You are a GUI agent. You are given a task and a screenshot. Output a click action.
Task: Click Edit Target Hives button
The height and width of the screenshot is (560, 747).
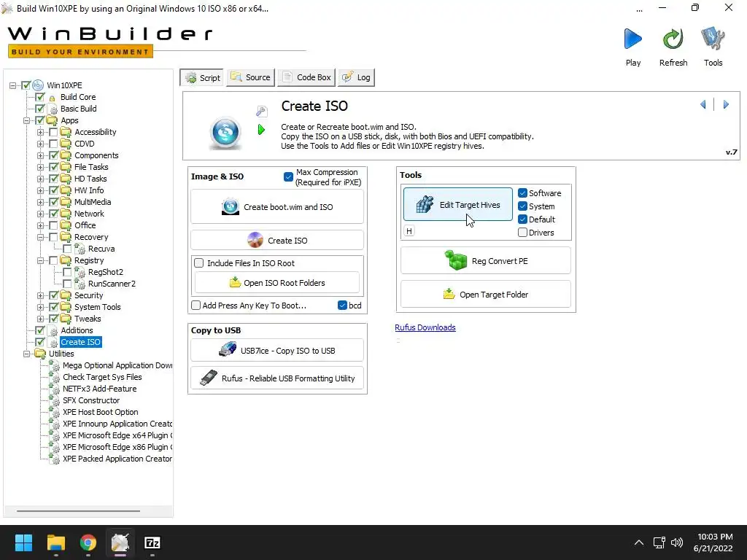point(458,204)
